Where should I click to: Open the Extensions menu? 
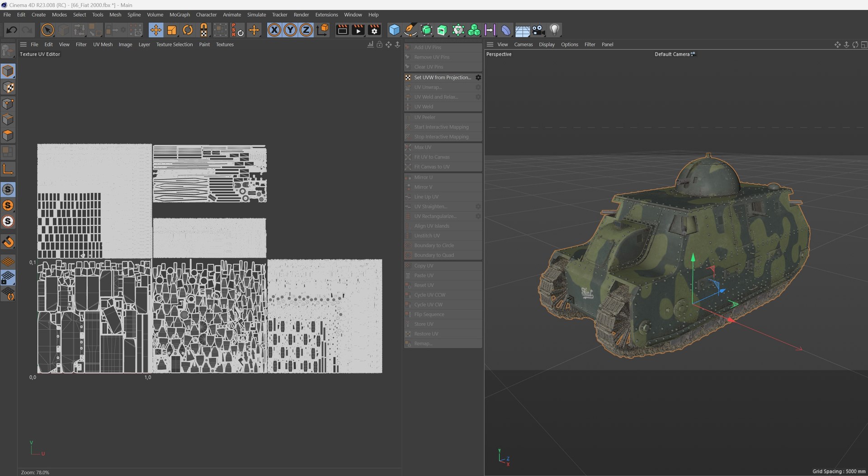coord(326,14)
